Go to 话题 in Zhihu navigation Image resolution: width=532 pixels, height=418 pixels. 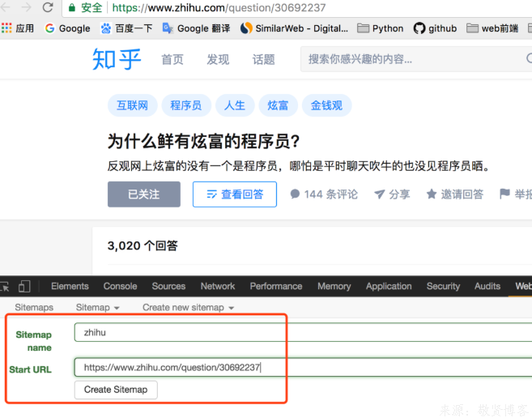[x=263, y=59]
